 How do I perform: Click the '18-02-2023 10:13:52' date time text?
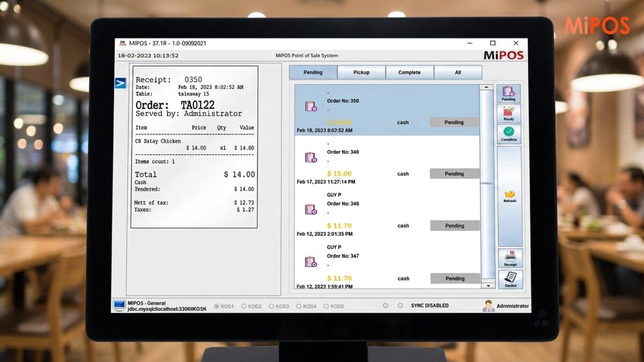tap(148, 56)
